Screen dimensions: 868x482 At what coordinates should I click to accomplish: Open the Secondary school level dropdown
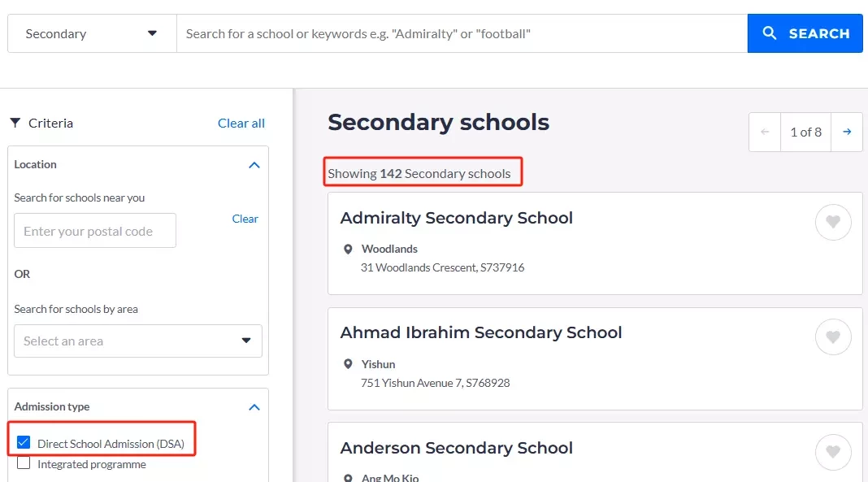(91, 33)
